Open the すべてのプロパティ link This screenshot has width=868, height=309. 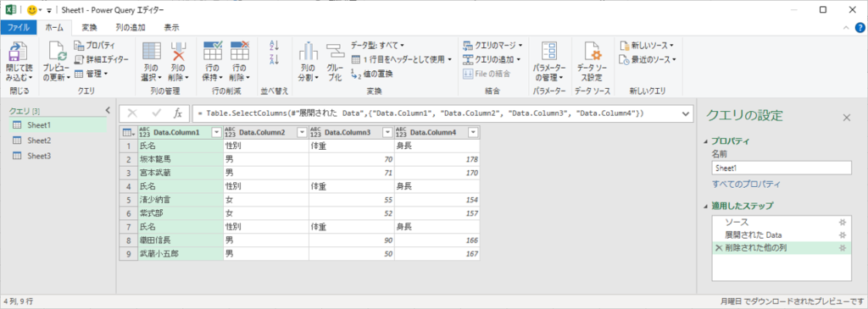(x=746, y=184)
